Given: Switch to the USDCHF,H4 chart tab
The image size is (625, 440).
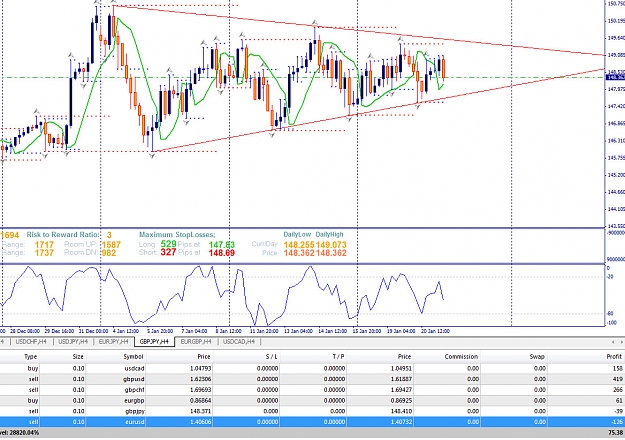Looking at the screenshot, I should (31, 342).
